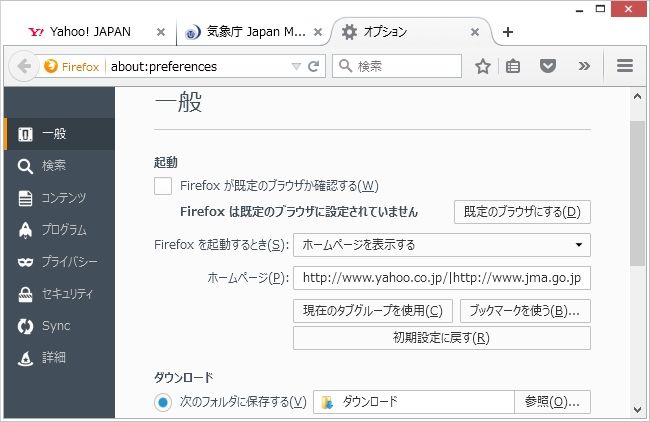Viewport: 650px width, 422px height.
Task: Open the Firefox hamburger menu
Action: pos(625,65)
